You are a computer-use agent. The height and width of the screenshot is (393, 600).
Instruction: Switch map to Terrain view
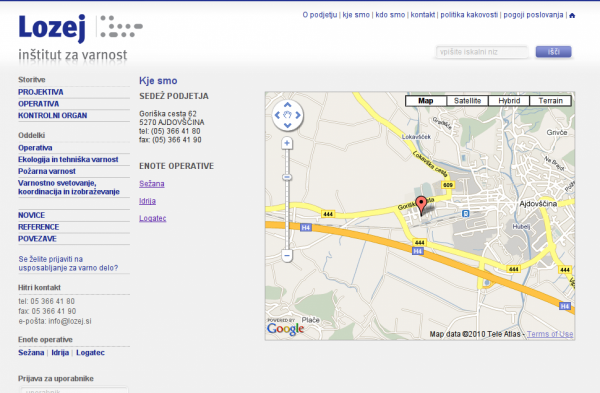click(550, 101)
